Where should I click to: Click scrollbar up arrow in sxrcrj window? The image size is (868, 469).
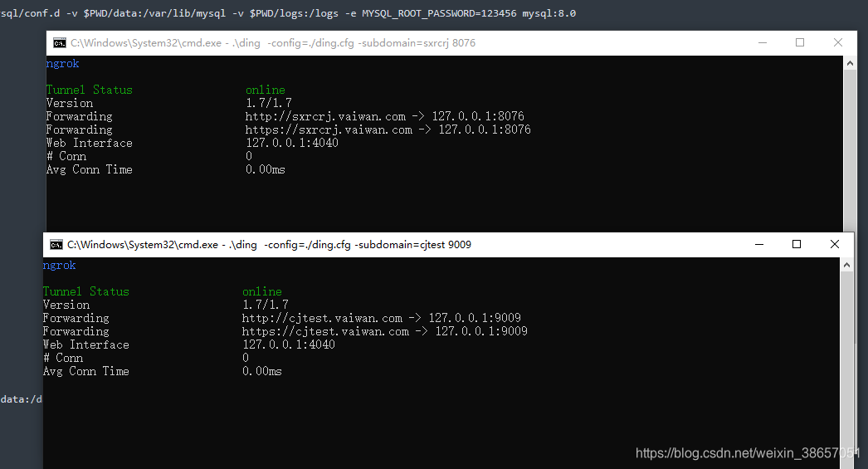point(850,63)
